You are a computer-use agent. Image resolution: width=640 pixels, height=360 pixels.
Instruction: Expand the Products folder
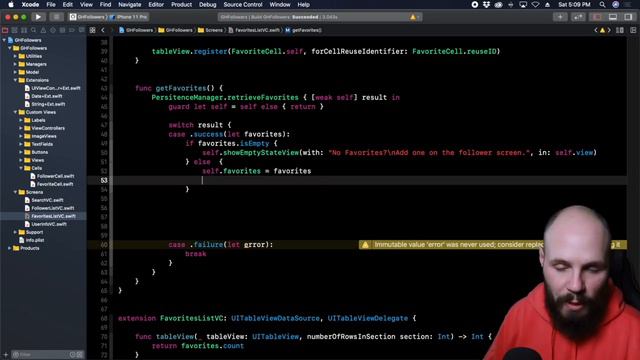10,248
